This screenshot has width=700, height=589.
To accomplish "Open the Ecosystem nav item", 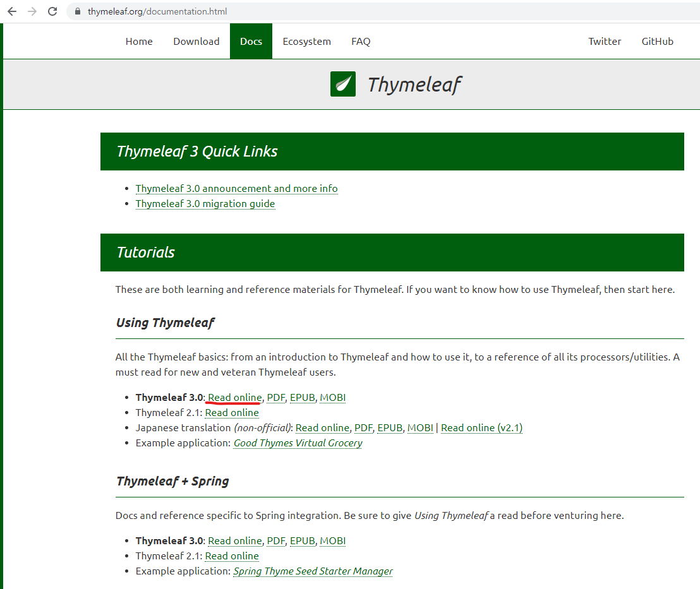I will click(306, 42).
